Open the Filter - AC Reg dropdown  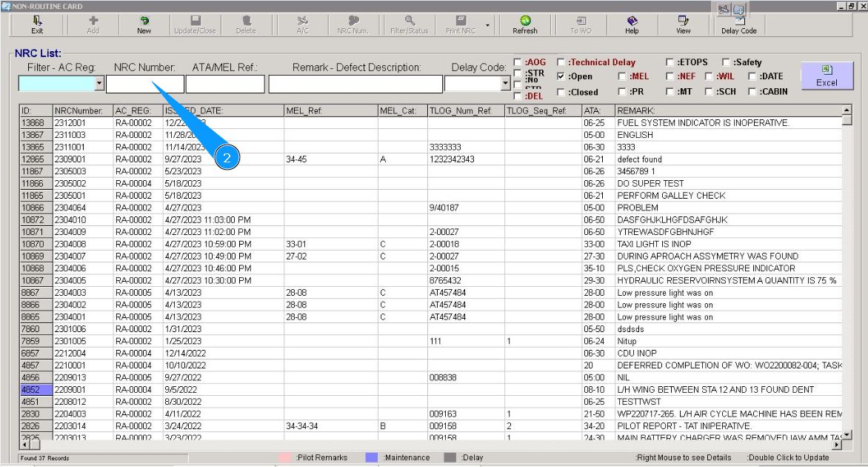99,84
